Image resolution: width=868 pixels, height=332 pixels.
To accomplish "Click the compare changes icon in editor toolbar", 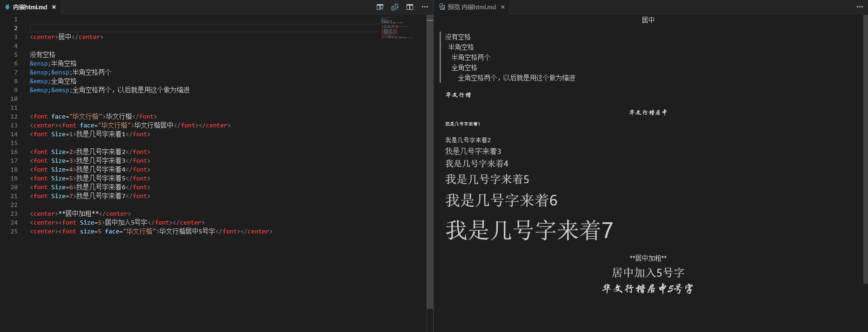I will click(395, 7).
